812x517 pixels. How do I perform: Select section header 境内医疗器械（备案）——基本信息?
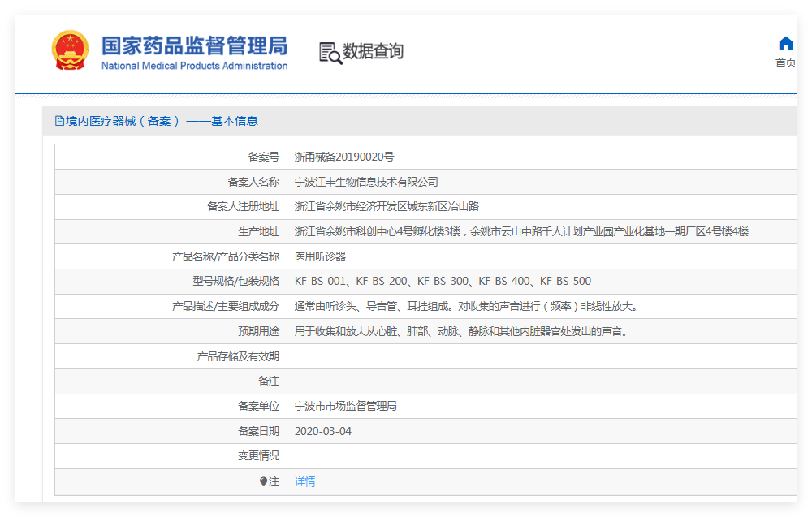point(162,121)
